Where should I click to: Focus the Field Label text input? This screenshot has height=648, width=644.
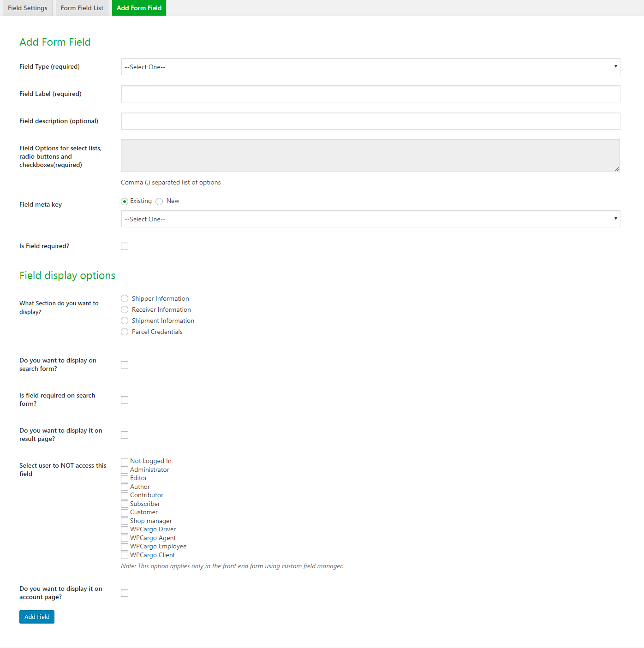(x=370, y=94)
